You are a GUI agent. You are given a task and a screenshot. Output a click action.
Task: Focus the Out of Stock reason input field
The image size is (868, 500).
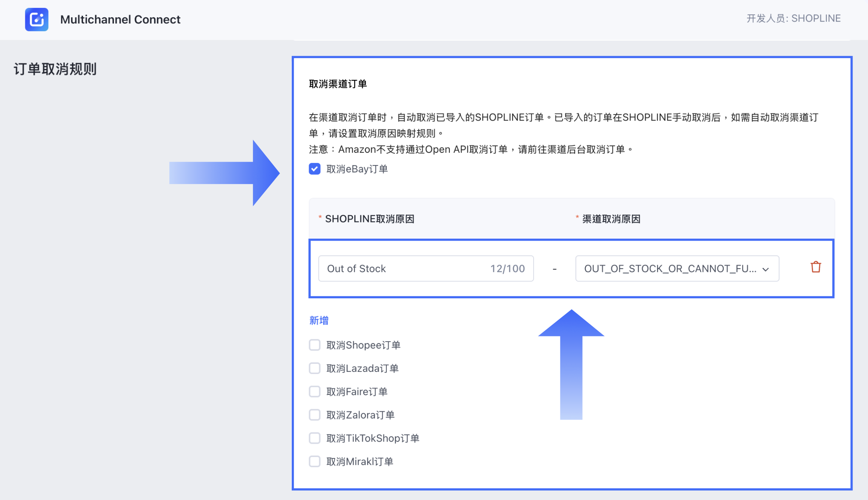400,269
